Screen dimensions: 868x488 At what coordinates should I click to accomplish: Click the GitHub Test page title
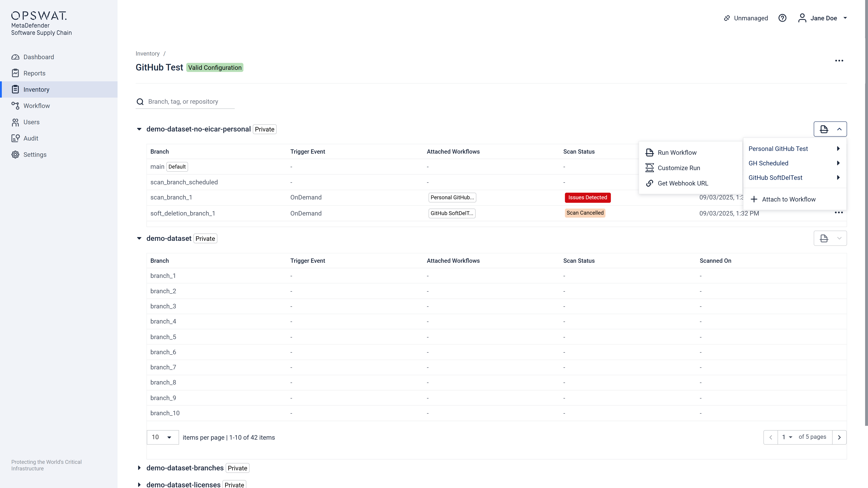pos(159,67)
